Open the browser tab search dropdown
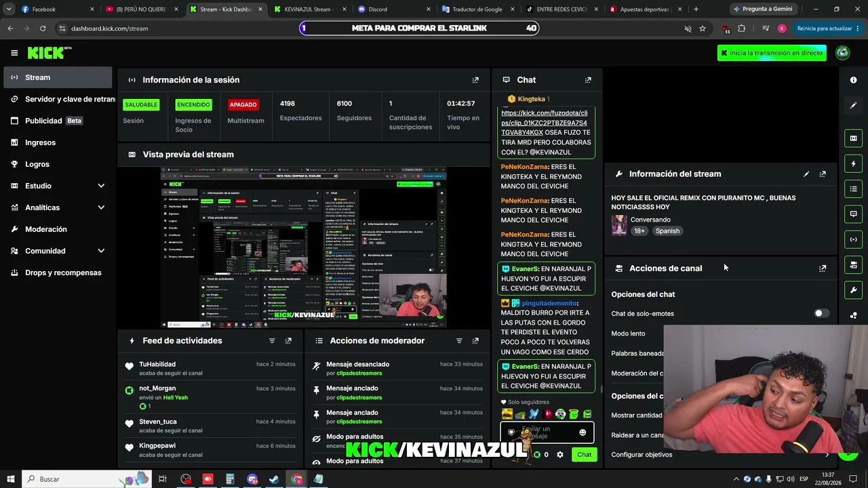The width and height of the screenshot is (868, 488). click(x=9, y=9)
